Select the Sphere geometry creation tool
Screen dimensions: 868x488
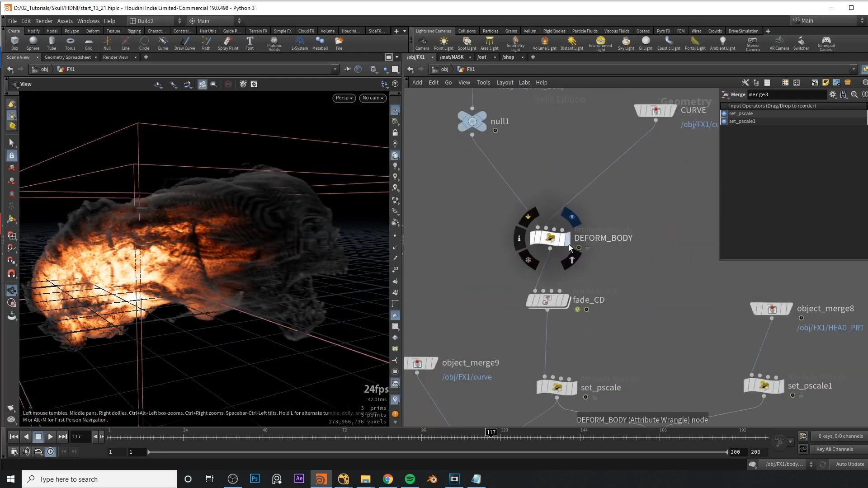click(x=33, y=42)
